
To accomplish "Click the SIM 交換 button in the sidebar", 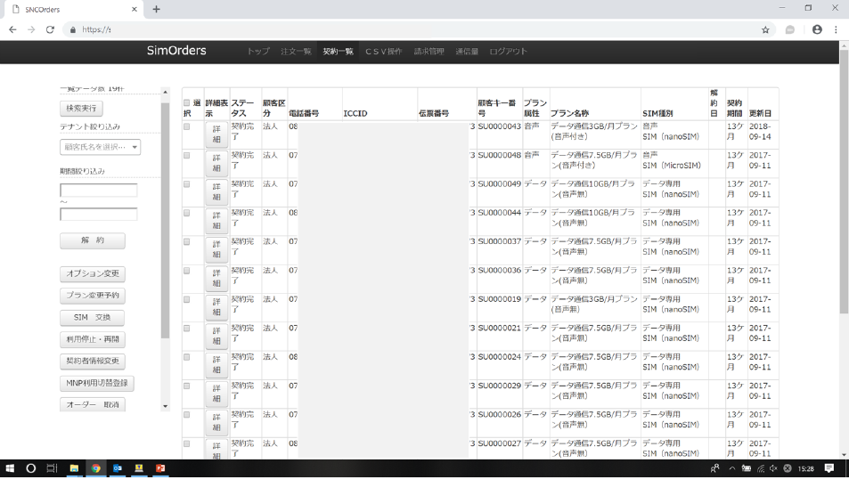I will 92,318.
